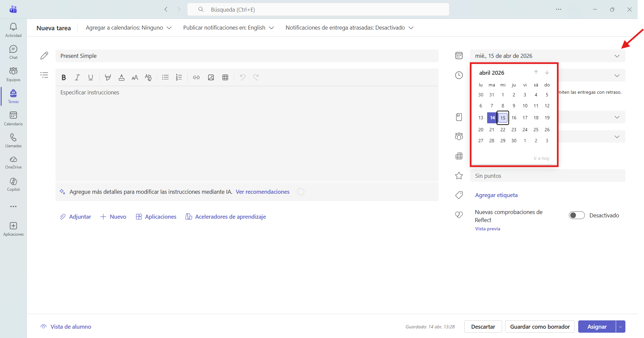The width and height of the screenshot is (644, 338).
Task: Show more apps ellipsis in sidebar
Action: pos(13,206)
